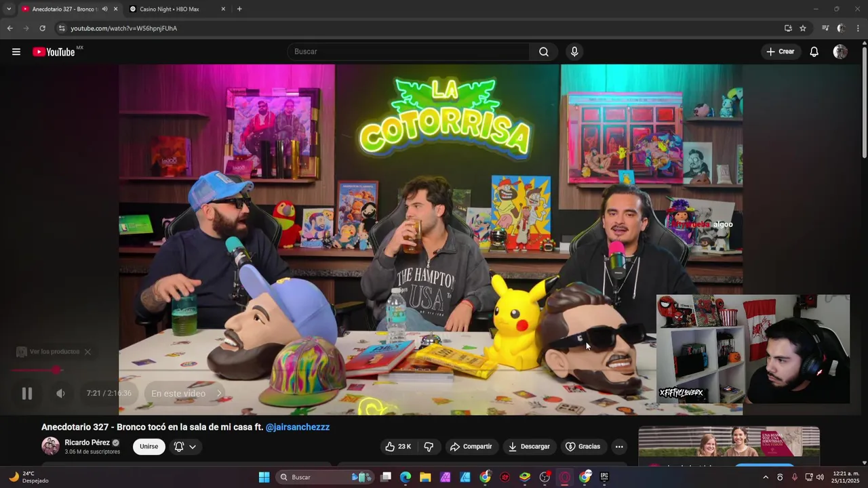Screen dimensions: 868x488
Task: Install app icon in address bar
Action: point(788,28)
